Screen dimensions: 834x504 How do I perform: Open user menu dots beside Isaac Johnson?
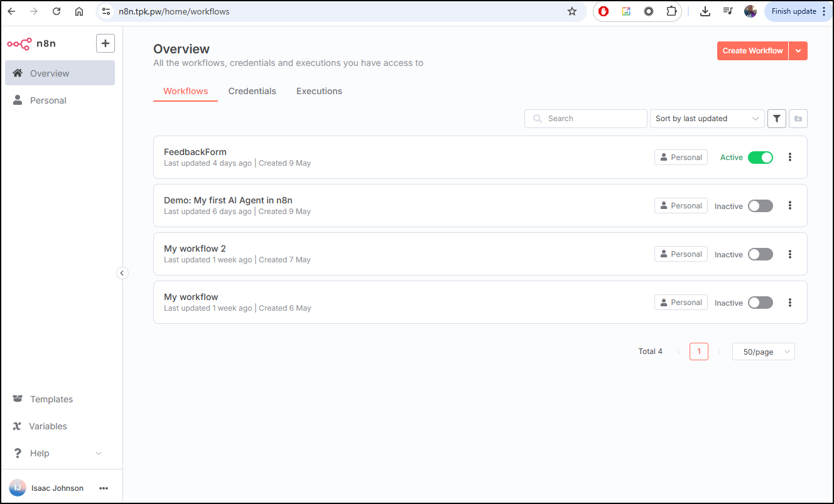tap(104, 488)
